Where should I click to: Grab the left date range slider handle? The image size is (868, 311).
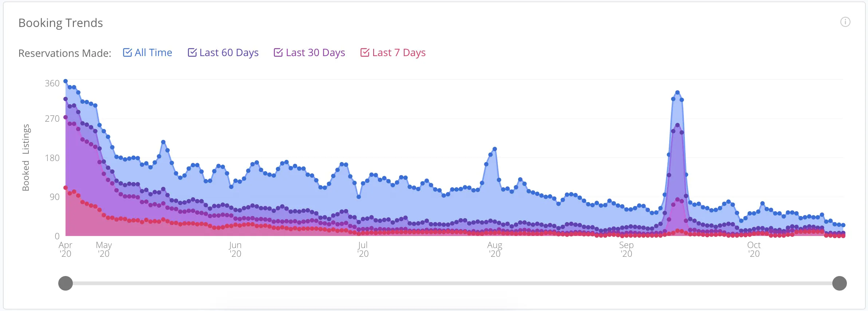point(66,283)
